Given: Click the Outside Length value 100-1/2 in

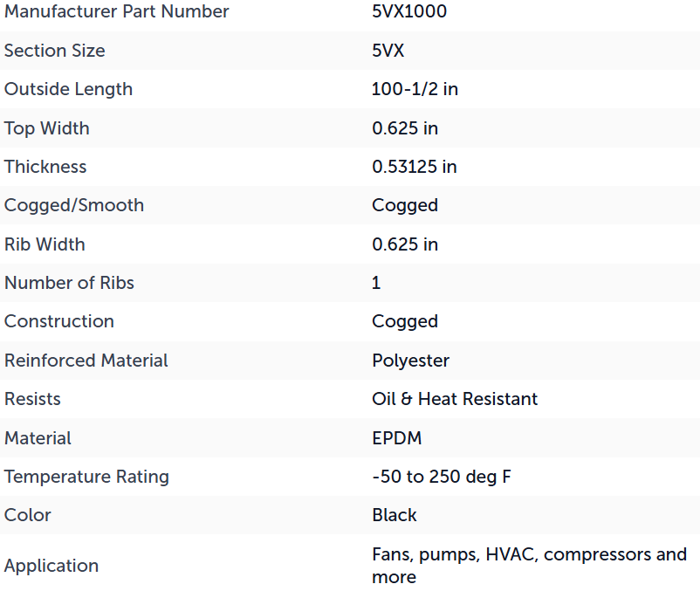Looking at the screenshot, I should pos(415,89).
